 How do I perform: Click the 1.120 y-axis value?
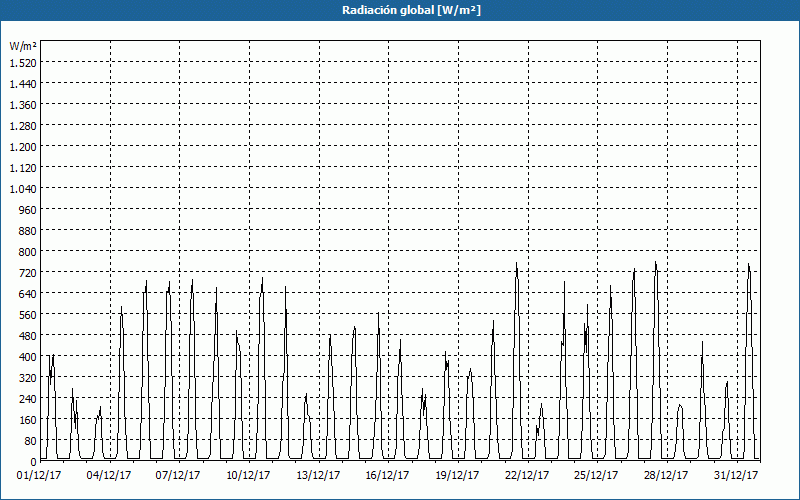click(23, 167)
